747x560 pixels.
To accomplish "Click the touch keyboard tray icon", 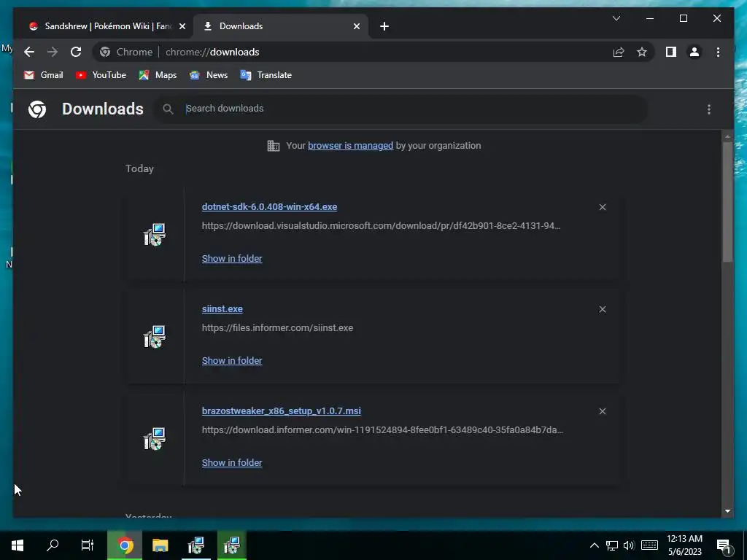I will [649, 545].
